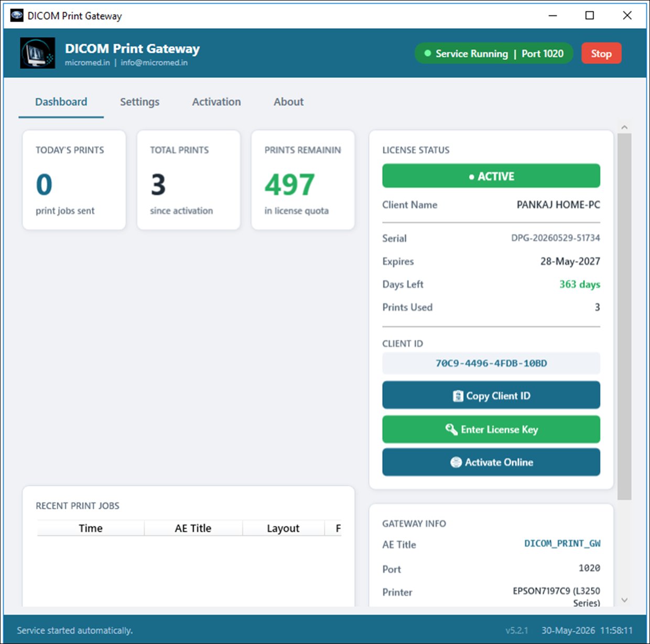
Task: Open the Settings tab
Action: [x=139, y=102]
